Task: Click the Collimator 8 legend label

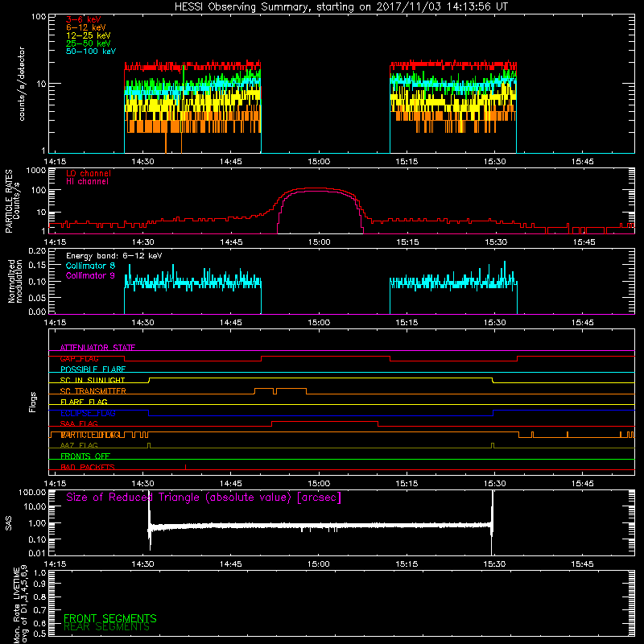Action: tap(90, 266)
